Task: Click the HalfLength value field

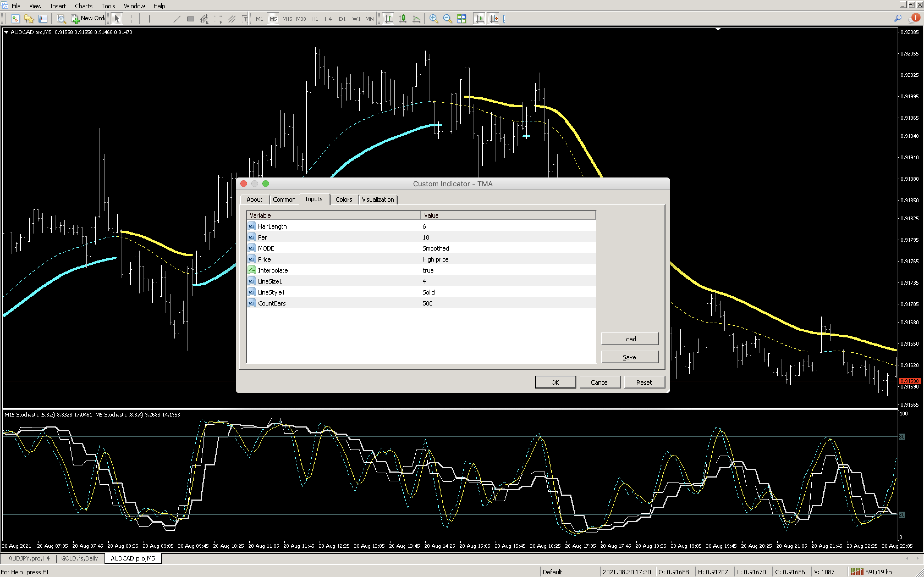Action: pyautogui.click(x=507, y=226)
